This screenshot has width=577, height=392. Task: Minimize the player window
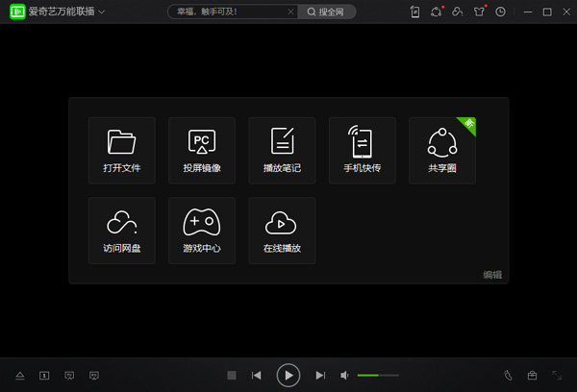(528, 12)
